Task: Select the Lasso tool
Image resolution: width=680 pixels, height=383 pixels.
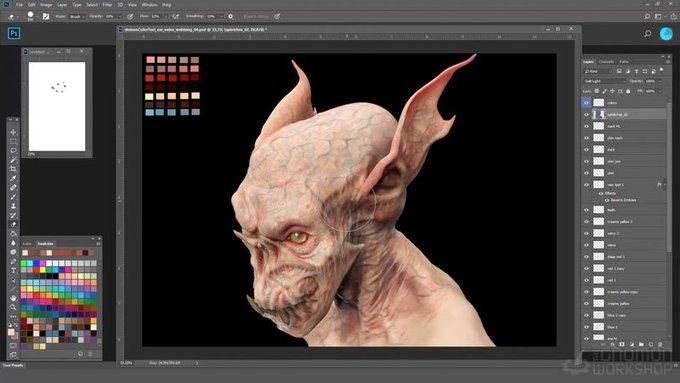Action: tap(13, 151)
